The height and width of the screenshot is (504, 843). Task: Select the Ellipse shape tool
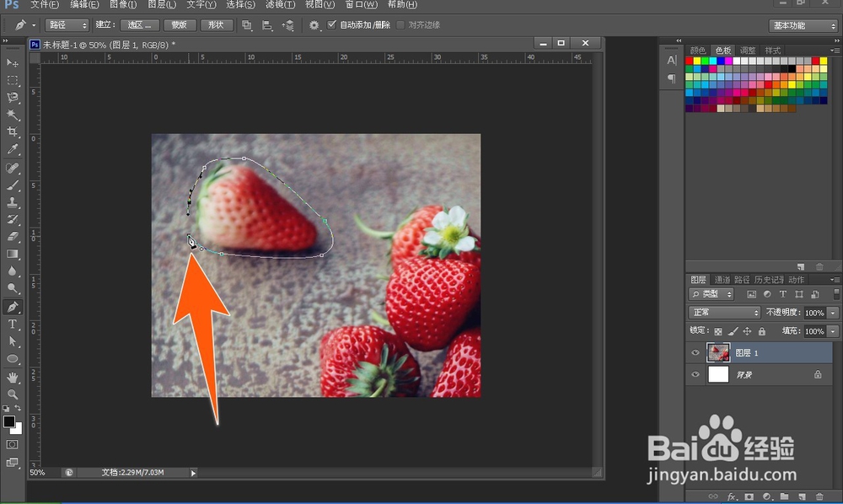tap(13, 358)
